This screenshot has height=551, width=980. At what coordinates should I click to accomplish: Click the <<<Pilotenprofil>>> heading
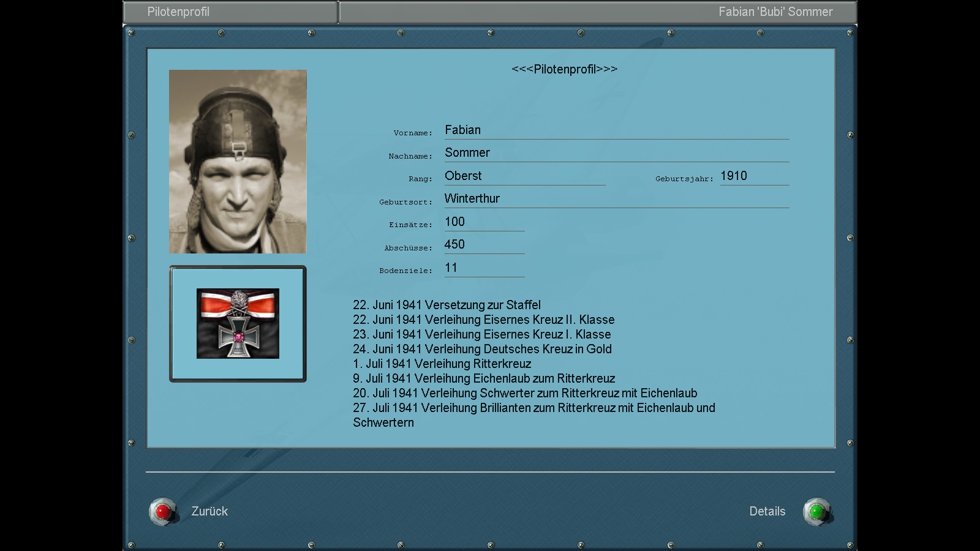565,69
